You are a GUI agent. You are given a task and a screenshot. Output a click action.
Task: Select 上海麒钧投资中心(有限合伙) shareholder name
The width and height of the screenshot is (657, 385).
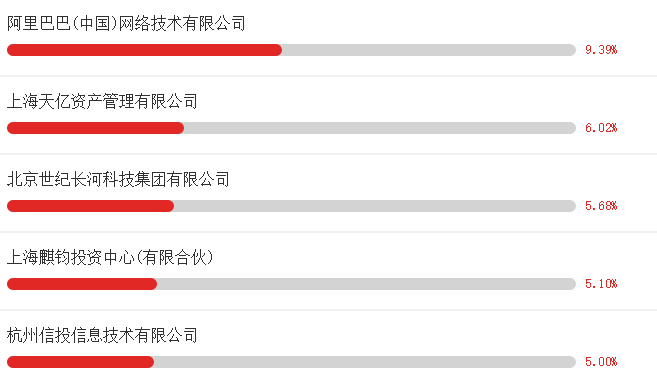coord(110,257)
